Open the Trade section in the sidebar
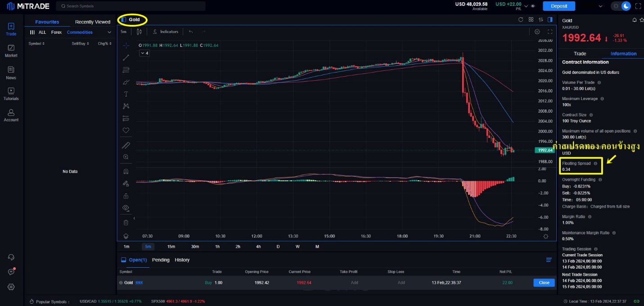Viewport: 644px width, 306px height. point(11,29)
